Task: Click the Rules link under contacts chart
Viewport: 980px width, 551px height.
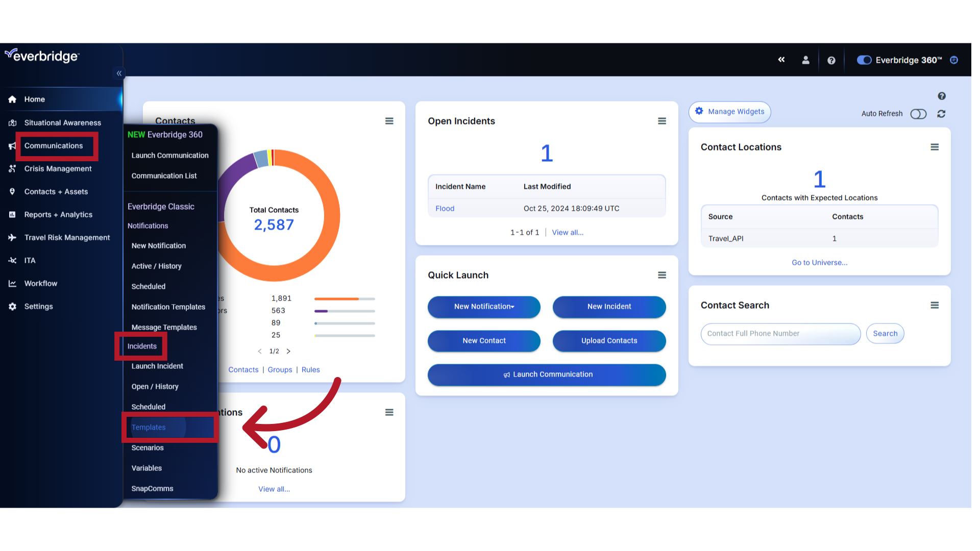Action: pyautogui.click(x=310, y=370)
